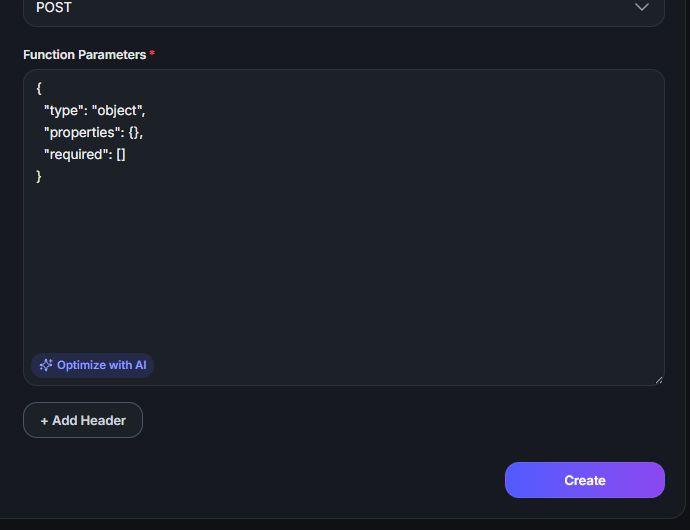Viewport: 690px width, 530px height.
Task: Click the closing brace of the JSON
Action: pyautogui.click(x=39, y=177)
